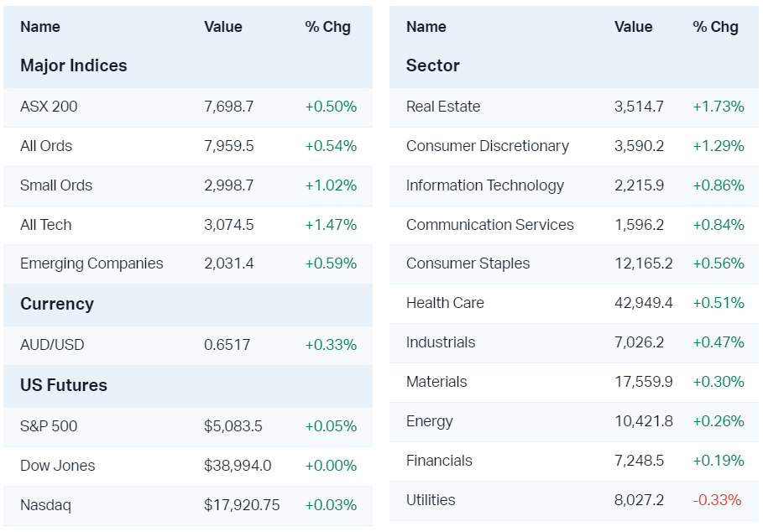
Task: Click the Value header in indices table
Action: [x=222, y=27]
